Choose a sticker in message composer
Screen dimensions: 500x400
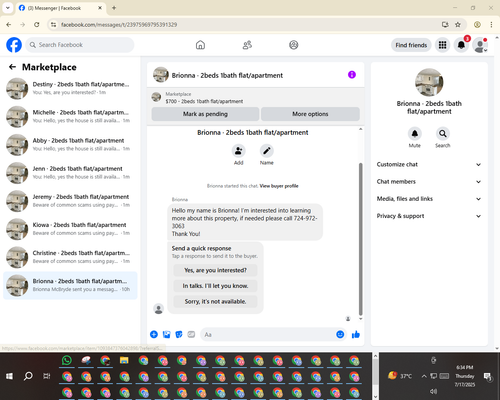[x=179, y=334]
